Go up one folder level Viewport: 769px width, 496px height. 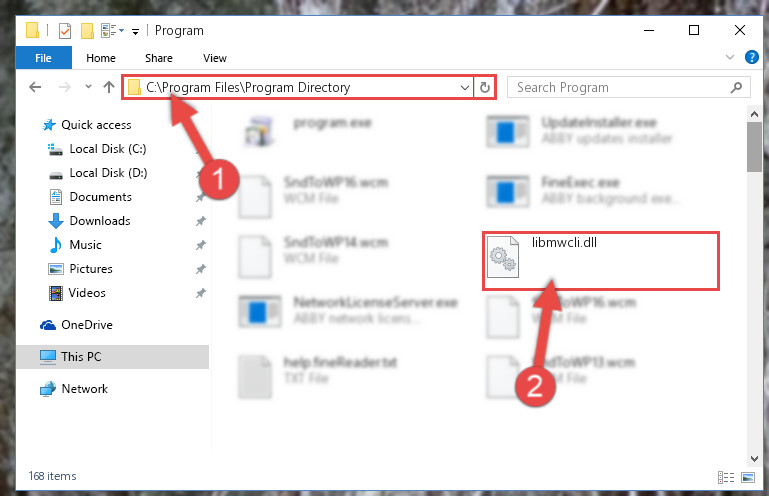pos(109,87)
